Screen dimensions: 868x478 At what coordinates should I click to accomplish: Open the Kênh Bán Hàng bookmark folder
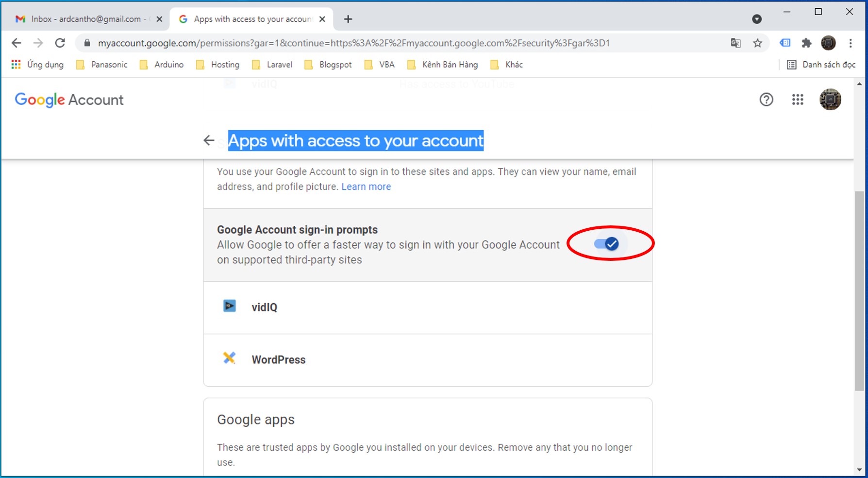point(443,64)
